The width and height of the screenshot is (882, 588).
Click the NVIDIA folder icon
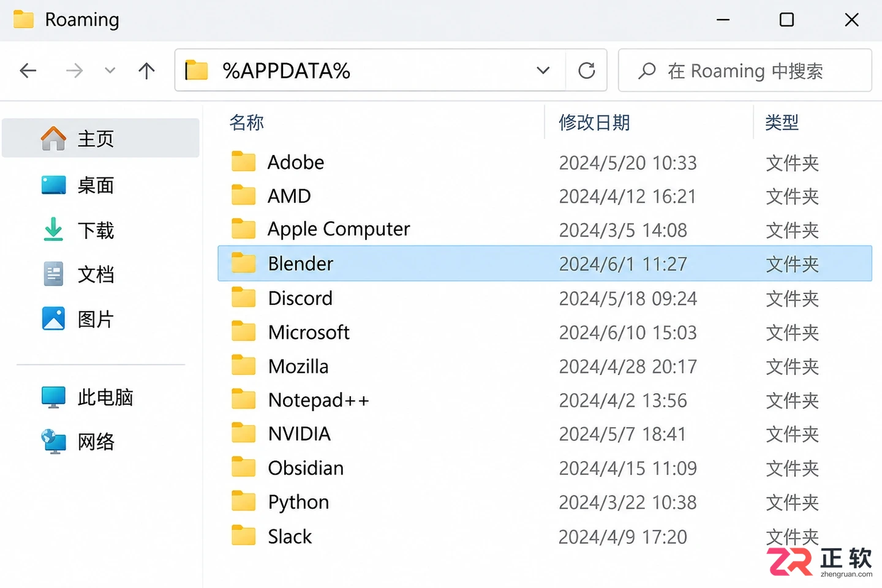(x=244, y=434)
